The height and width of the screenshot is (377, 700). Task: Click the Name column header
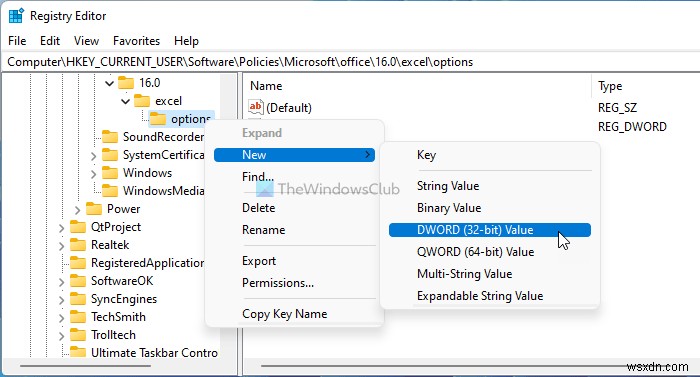(x=266, y=86)
